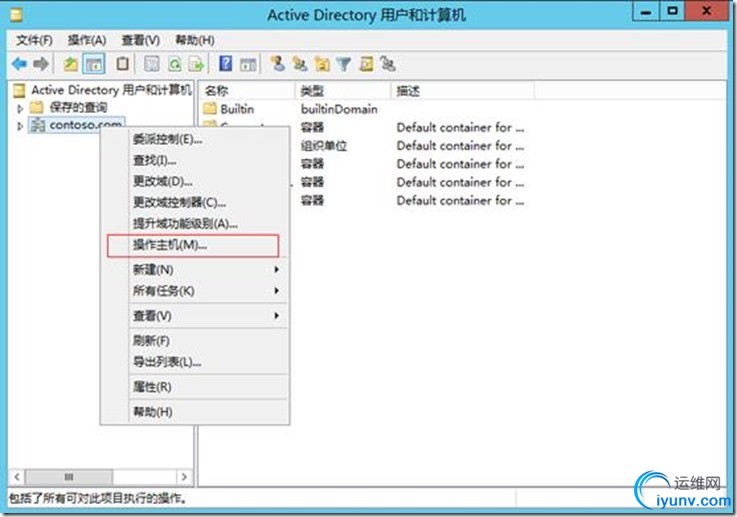Click the Filter funnel toolbar icon
Viewport: 737px width, 517px height.
(344, 64)
